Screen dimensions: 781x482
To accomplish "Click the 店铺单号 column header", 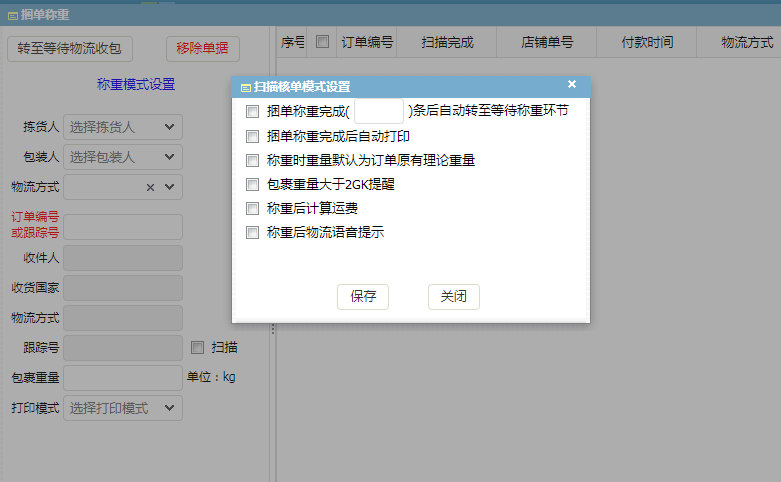I will tap(547, 42).
